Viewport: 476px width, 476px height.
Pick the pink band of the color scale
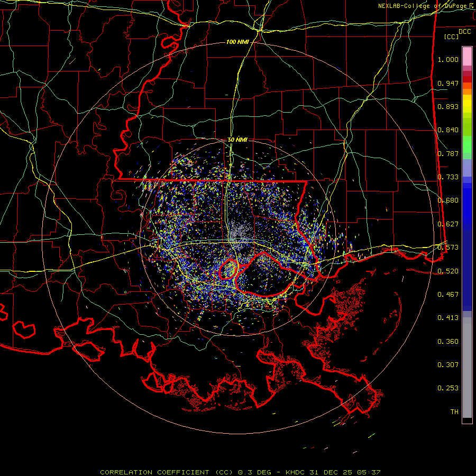coord(467,56)
